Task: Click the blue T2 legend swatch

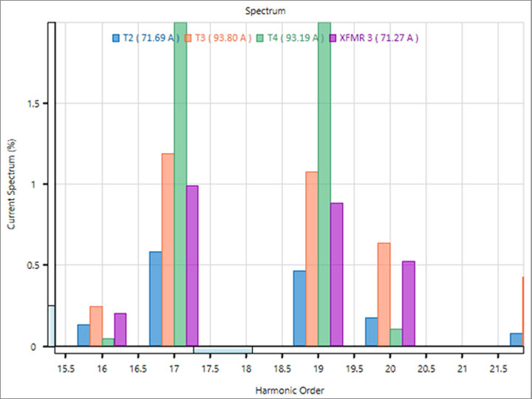Action: [x=116, y=38]
